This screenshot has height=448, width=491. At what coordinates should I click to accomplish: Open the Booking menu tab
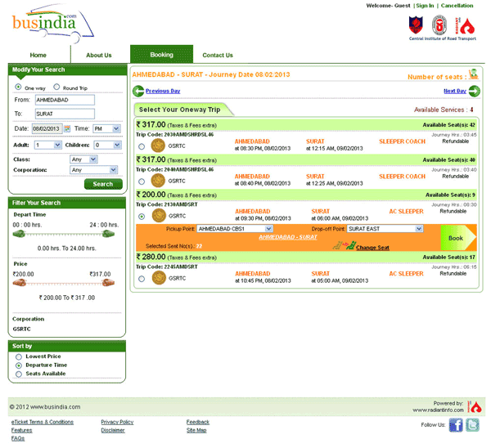coord(161,55)
